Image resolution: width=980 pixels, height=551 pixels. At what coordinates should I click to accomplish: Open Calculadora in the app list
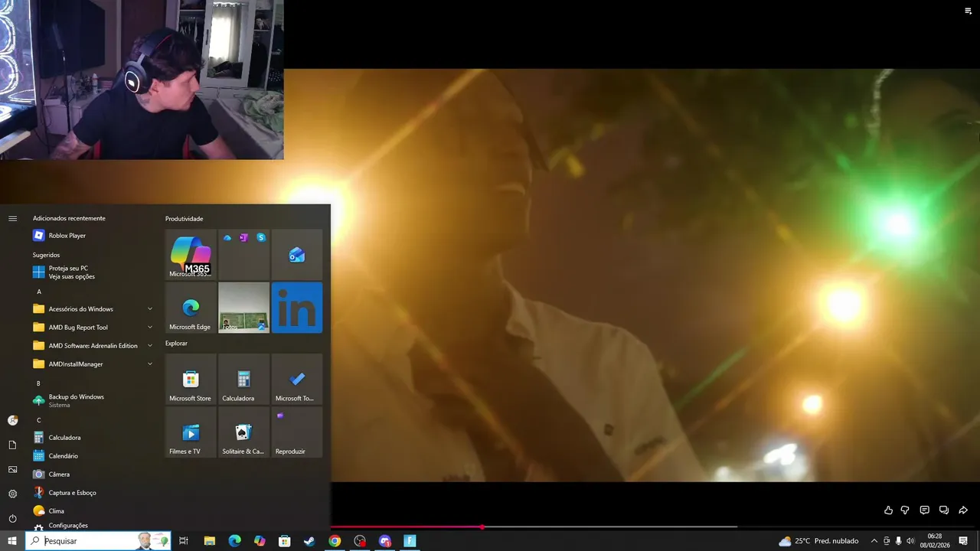tap(93, 438)
